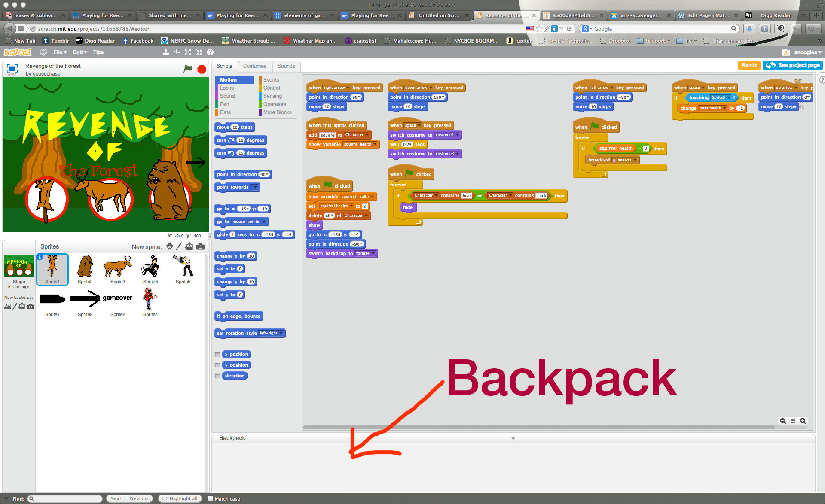The image size is (825, 504).
Task: Toggle the direction reporter checkbox
Action: (x=217, y=376)
